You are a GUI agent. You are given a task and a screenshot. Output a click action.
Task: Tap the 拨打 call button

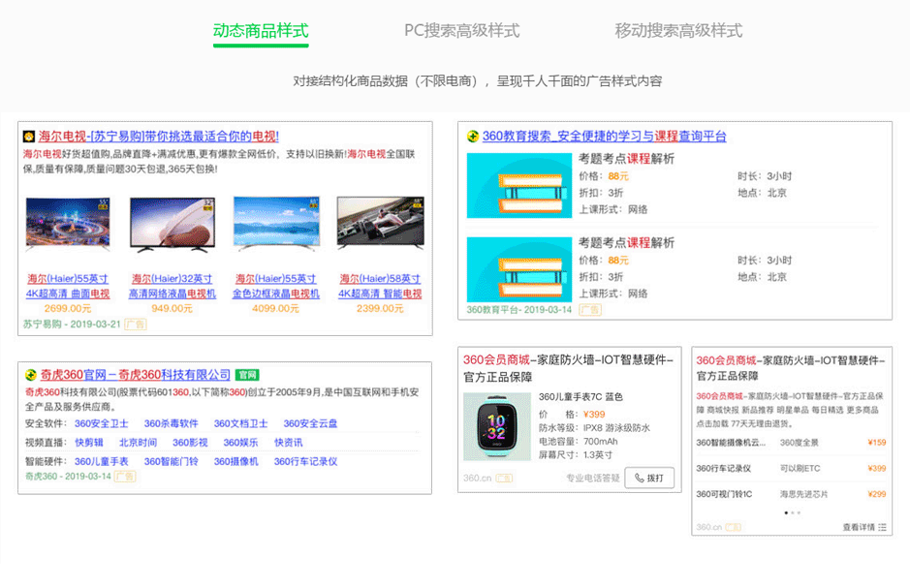(x=649, y=478)
